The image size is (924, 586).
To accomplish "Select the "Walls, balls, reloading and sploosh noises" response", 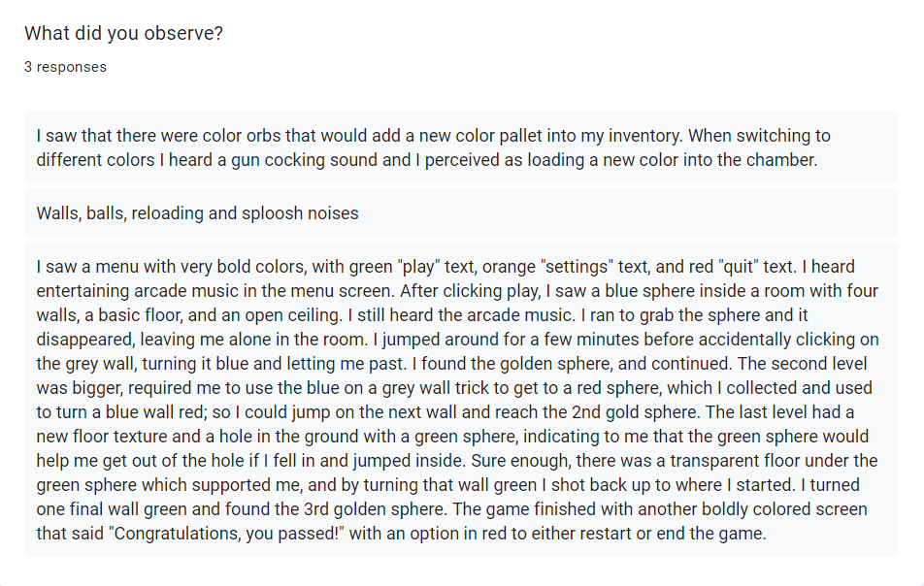I will coord(461,212).
